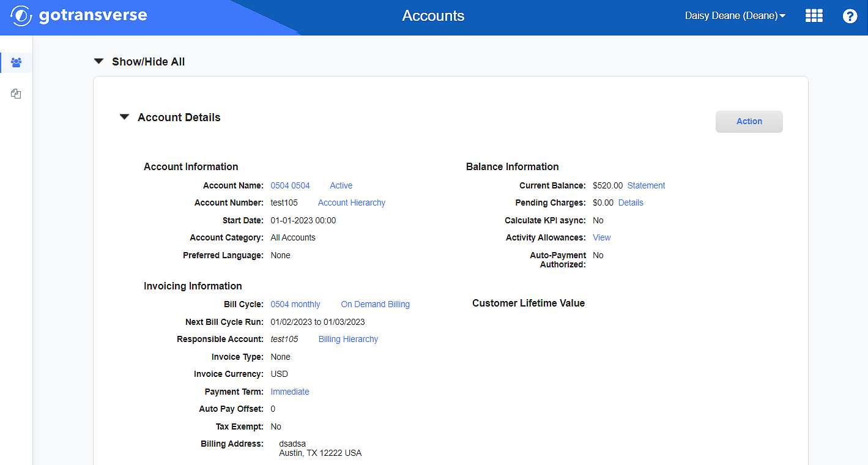Image resolution: width=868 pixels, height=465 pixels.
Task: Select Calculate KPI async No value
Action: pos(598,220)
